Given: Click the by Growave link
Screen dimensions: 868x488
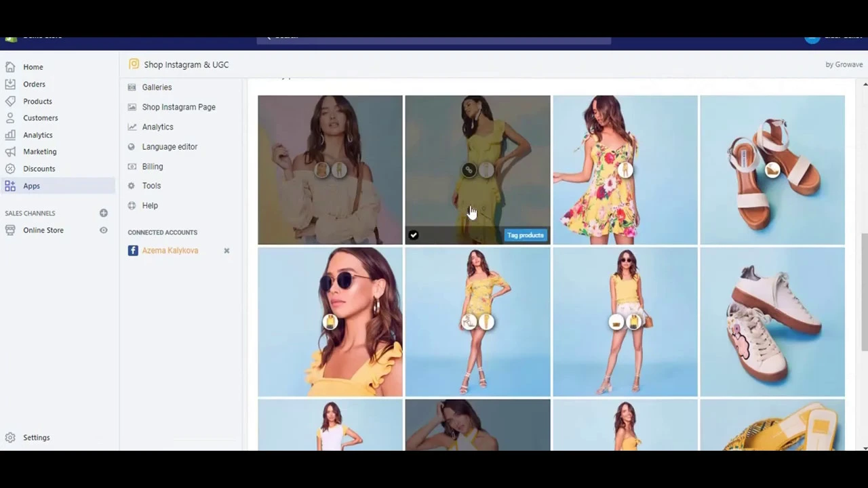Looking at the screenshot, I should click(x=844, y=64).
